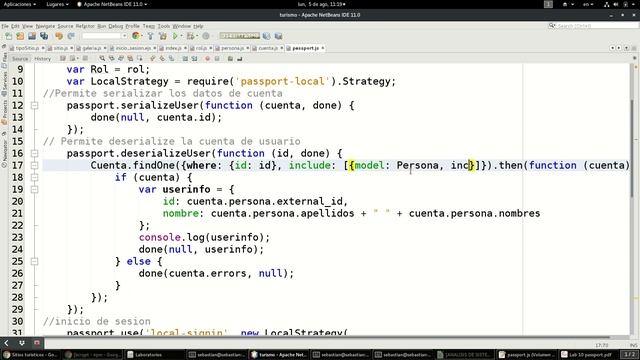Click the Search input field
Image resolution: width=640 pixels, height=360 pixels.
point(597,26)
